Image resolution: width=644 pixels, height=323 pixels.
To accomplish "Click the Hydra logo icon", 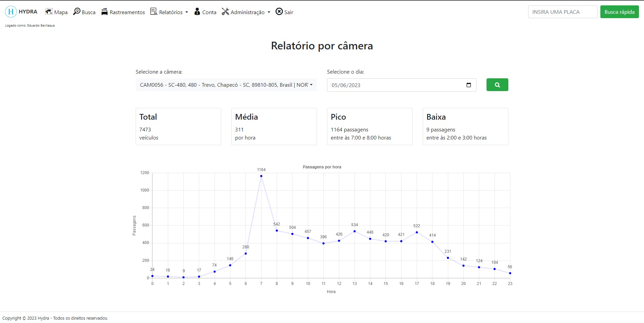I will (x=11, y=12).
